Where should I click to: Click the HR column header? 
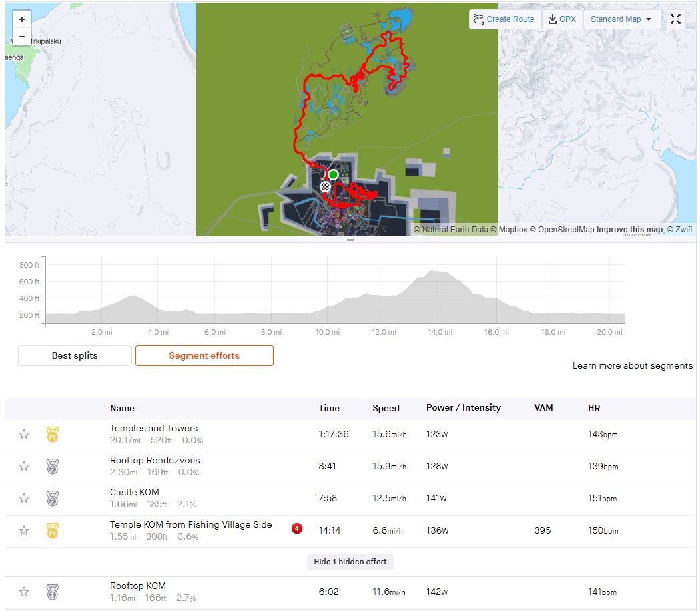tap(594, 408)
